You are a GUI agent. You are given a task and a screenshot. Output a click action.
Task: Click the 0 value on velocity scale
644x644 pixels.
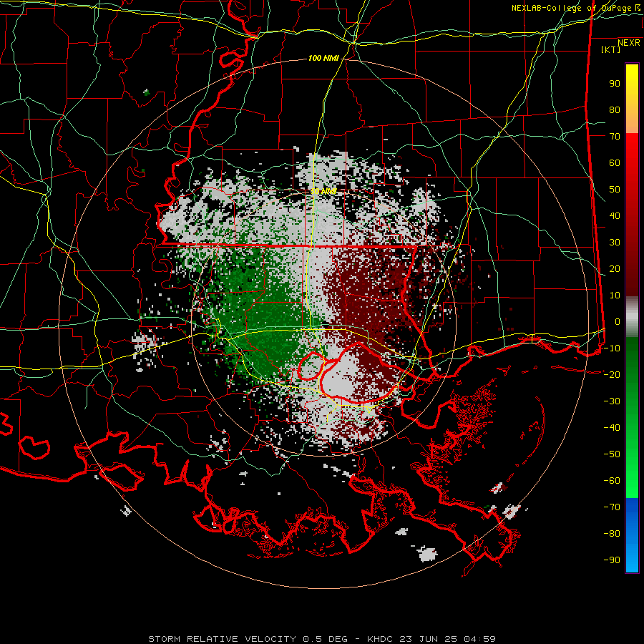618,322
